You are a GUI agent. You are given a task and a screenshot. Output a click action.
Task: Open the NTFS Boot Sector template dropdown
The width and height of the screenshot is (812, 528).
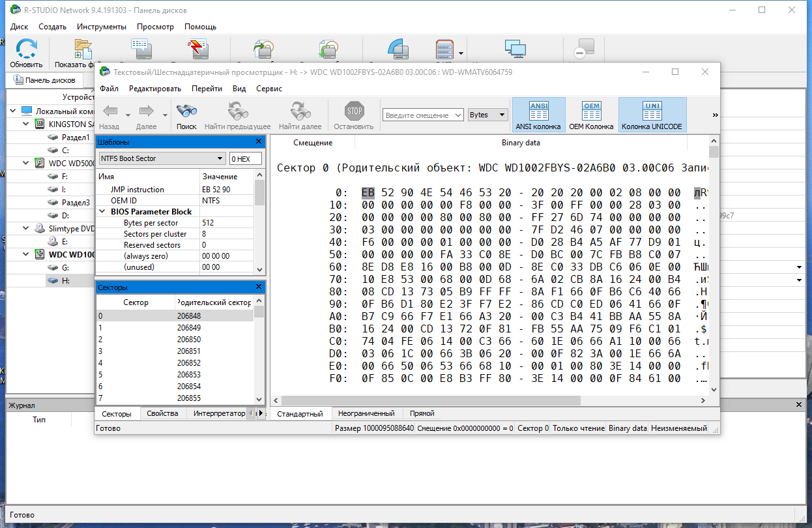click(161, 158)
